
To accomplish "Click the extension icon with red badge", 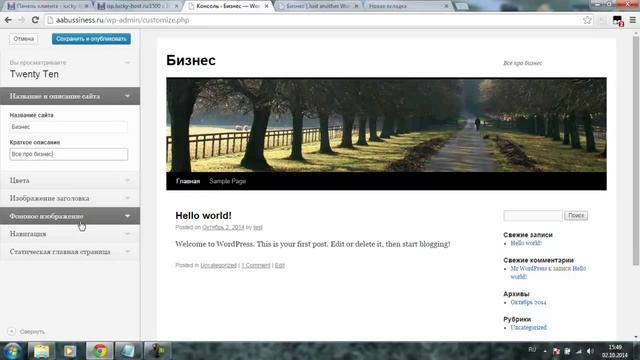I will 618,21.
